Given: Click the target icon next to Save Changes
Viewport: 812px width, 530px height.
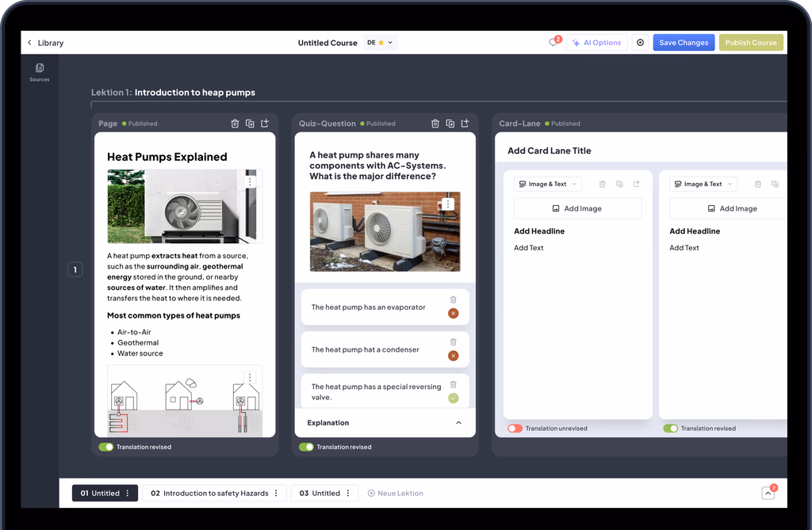Looking at the screenshot, I should click(641, 43).
